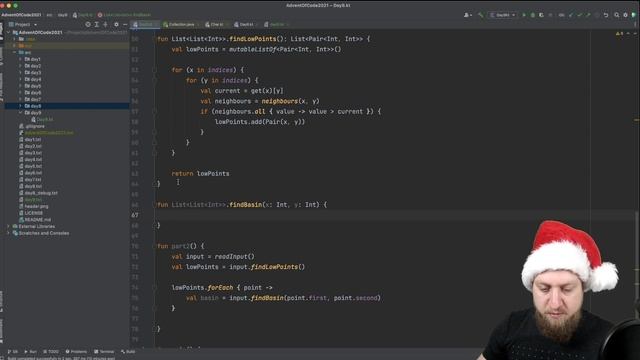
Task: Select opened file target icon in Project panel
Action: tap(88, 24)
